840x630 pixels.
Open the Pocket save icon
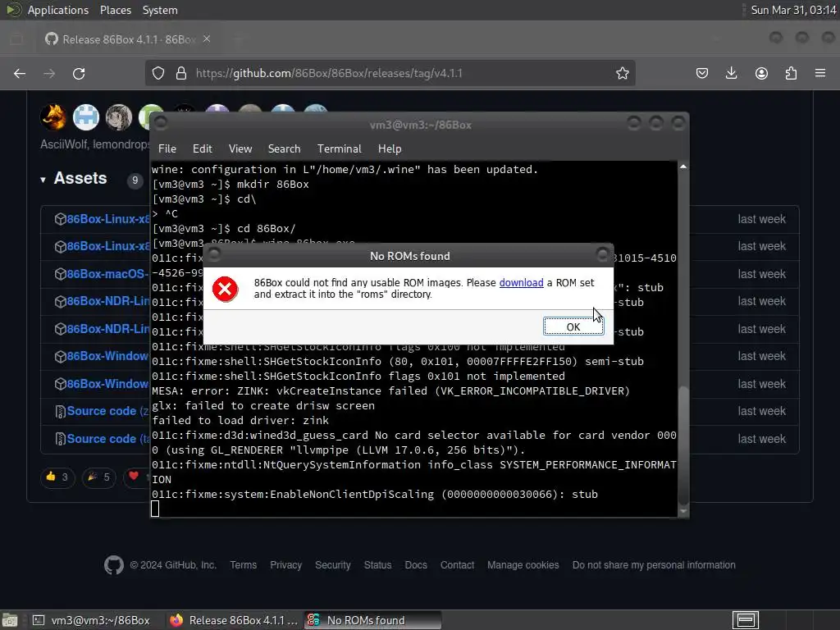[x=702, y=73]
